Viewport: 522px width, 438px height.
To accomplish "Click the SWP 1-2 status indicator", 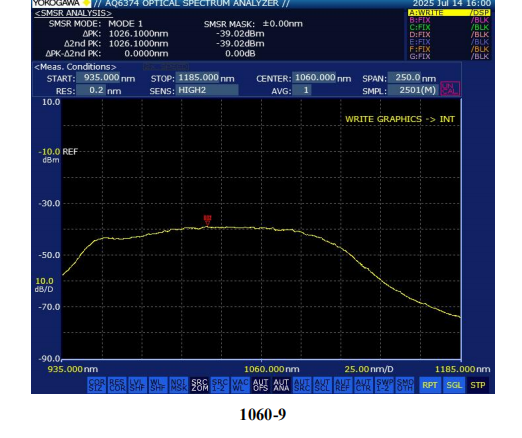I will pos(384,385).
